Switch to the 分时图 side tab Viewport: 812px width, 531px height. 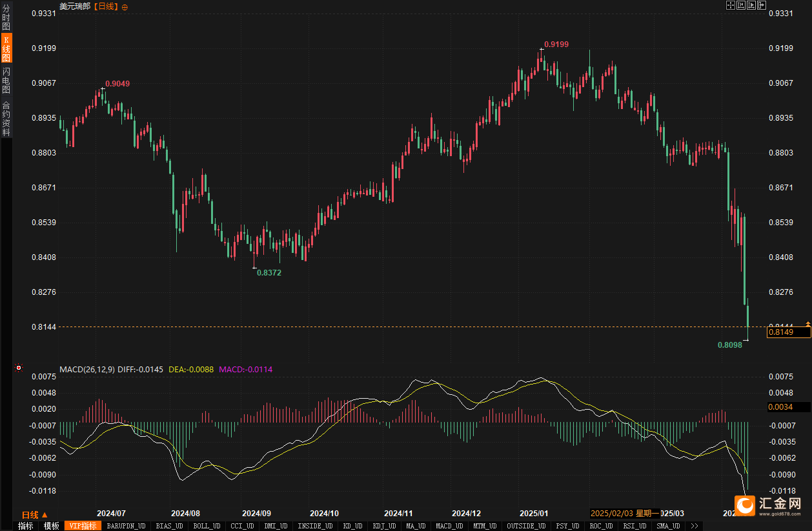point(6,17)
